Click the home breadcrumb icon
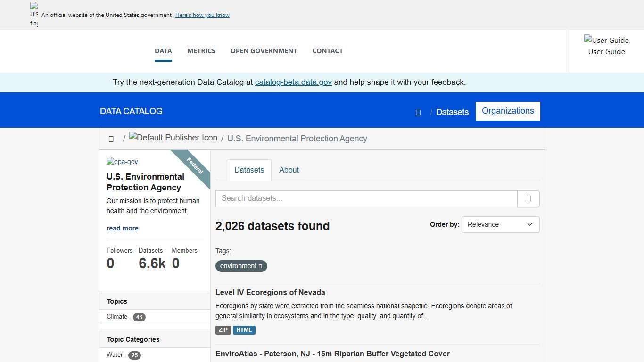Screen dimensions: 644x362 tap(111, 139)
